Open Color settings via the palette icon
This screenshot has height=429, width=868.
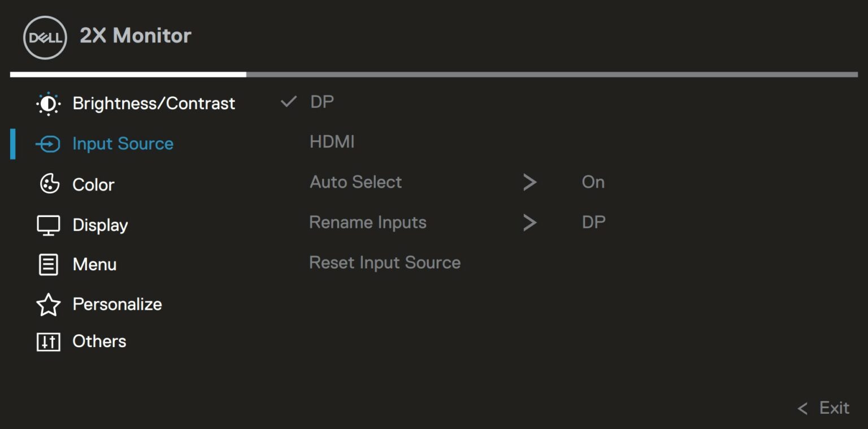pyautogui.click(x=48, y=184)
